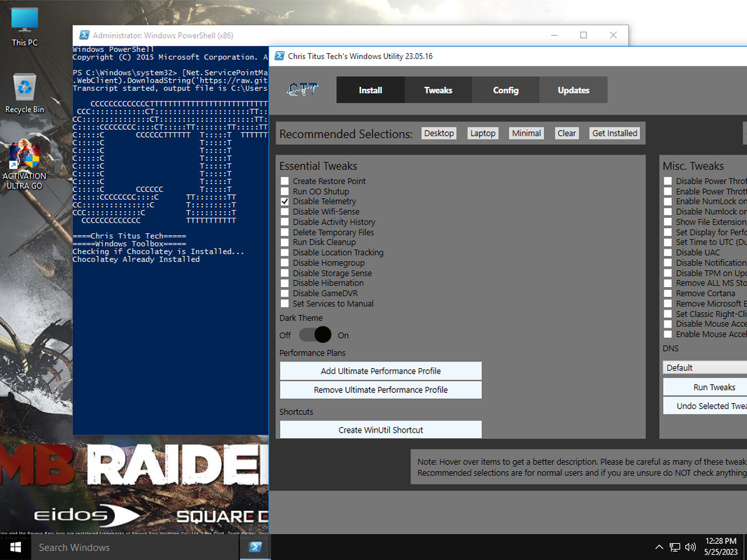747x560 pixels.
Task: Open the taskbar clock and date
Action: (x=721, y=547)
